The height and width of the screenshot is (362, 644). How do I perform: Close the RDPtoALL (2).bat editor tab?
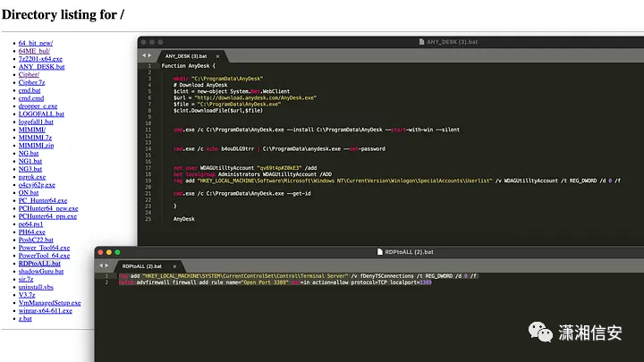tap(174, 266)
